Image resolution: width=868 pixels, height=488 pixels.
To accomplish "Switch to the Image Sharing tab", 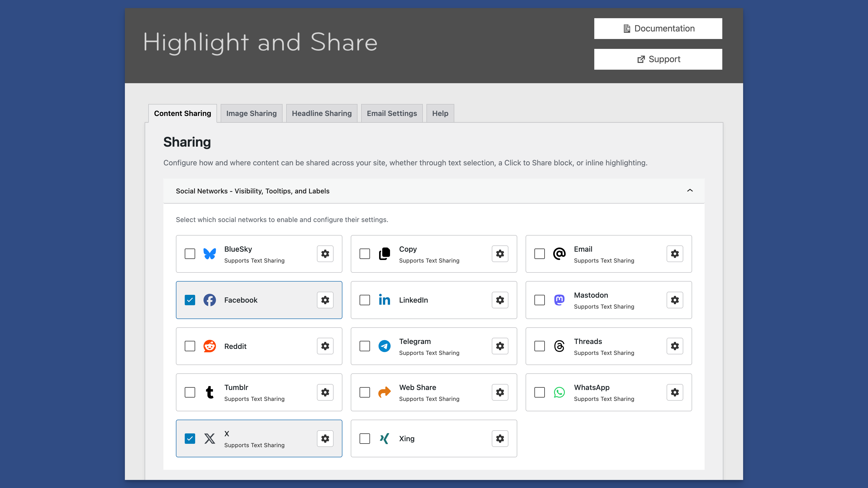I will [251, 113].
